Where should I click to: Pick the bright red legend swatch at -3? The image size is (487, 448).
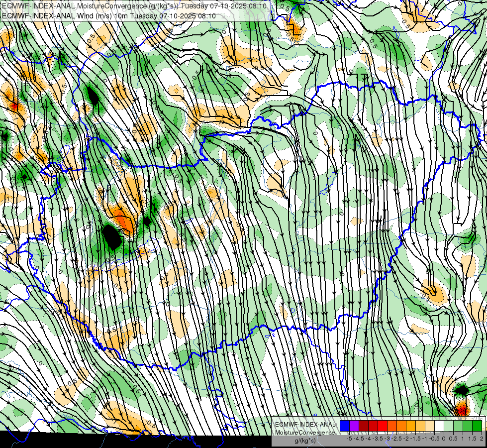pyautogui.click(x=383, y=426)
